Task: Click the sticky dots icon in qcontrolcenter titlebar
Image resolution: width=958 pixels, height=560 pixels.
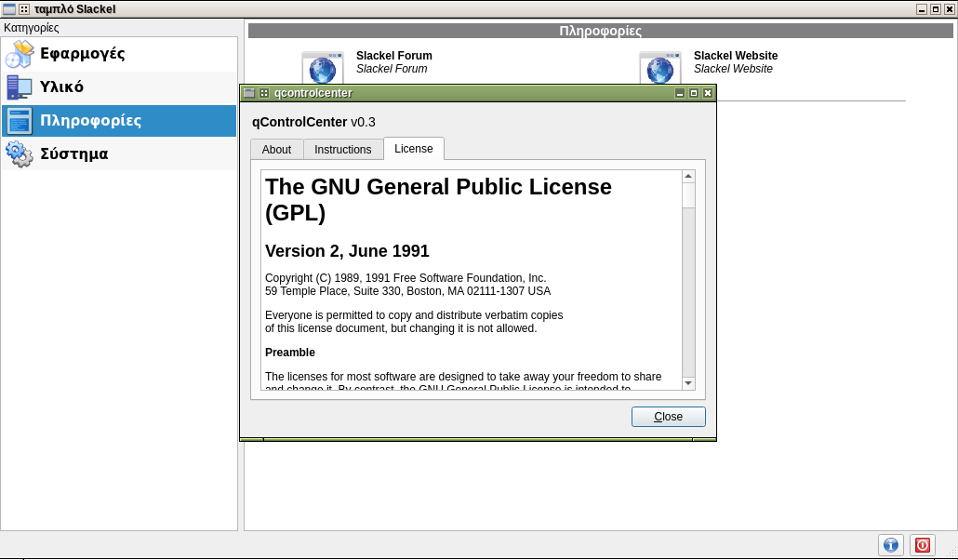Action: (x=264, y=93)
